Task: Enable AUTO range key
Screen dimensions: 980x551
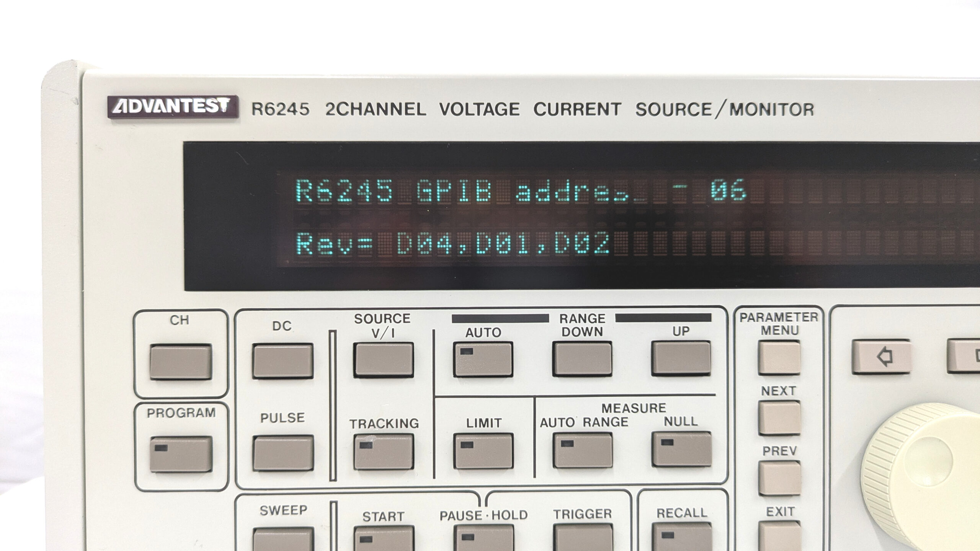Action: tap(483, 359)
